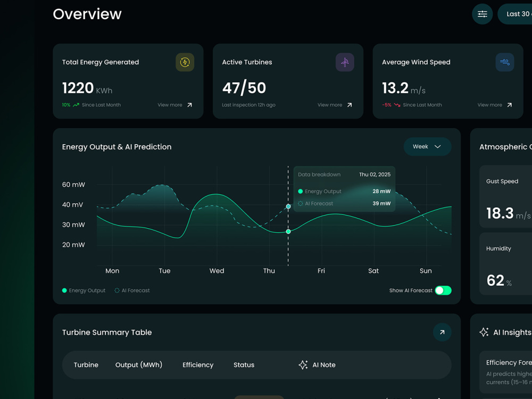Click arrow icon beside Total Energy View more
Viewport: 532px width, 399px height.
[x=190, y=105]
